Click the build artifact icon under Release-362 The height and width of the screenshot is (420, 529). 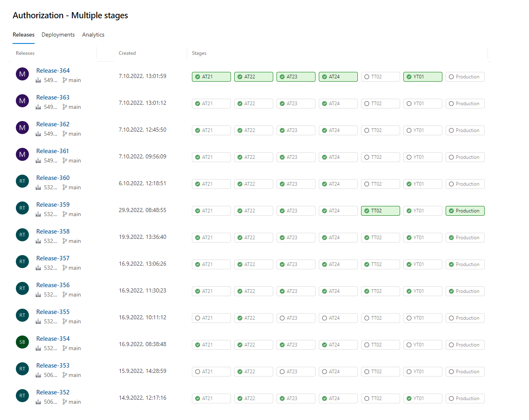[39, 134]
